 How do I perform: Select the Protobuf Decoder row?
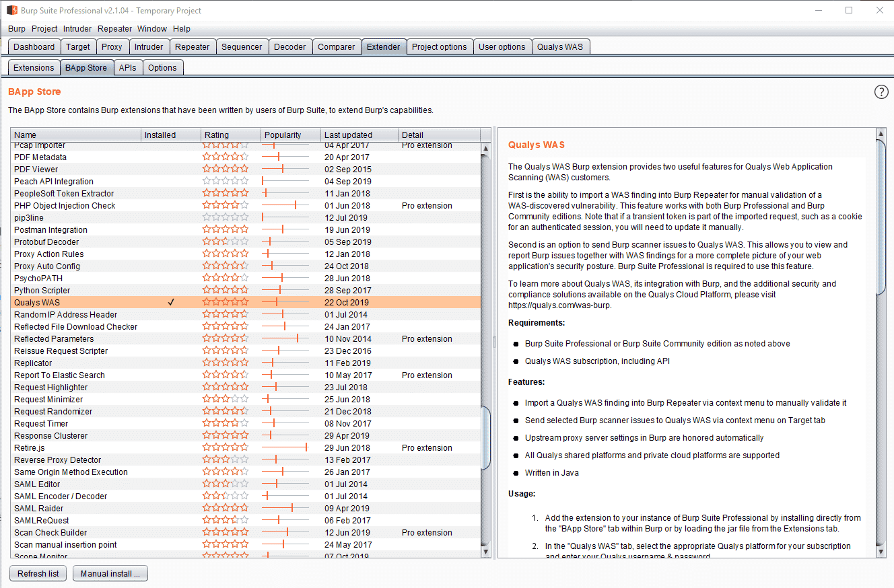246,242
